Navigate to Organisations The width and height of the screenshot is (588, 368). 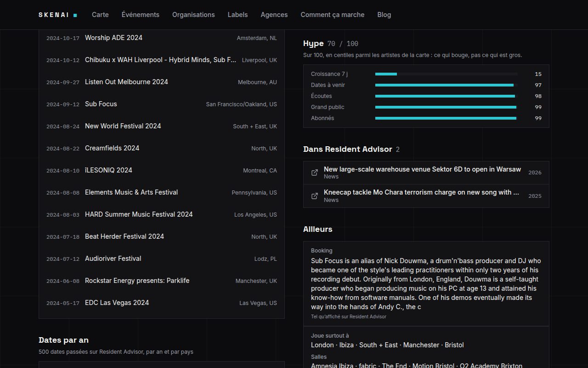(x=193, y=15)
